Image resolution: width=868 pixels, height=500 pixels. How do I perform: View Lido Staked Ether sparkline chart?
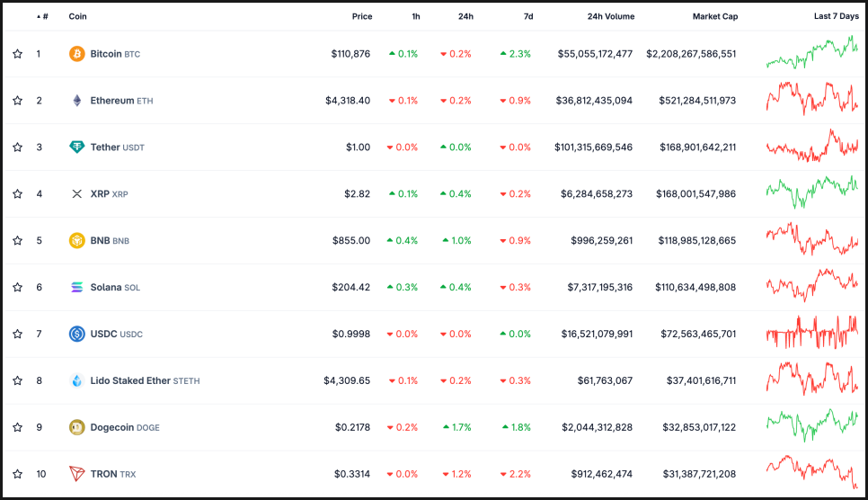pos(812,378)
